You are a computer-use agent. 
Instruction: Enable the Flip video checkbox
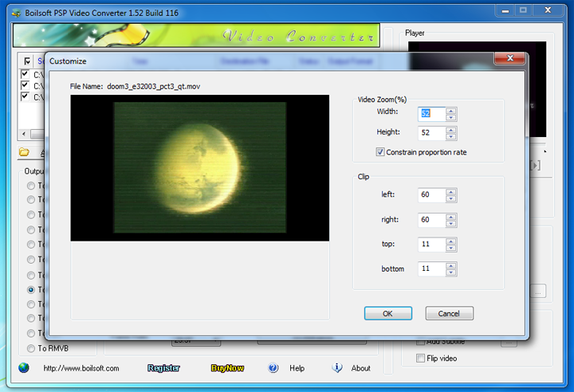[x=420, y=359]
